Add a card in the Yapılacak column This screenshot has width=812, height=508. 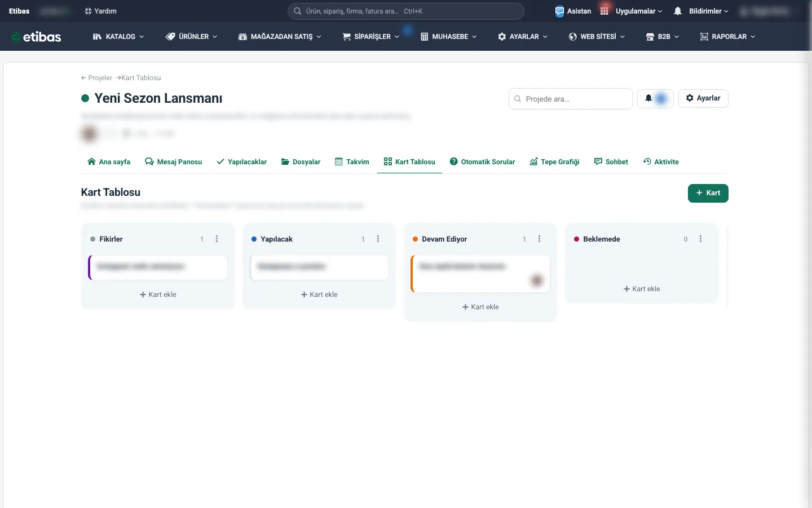click(319, 295)
